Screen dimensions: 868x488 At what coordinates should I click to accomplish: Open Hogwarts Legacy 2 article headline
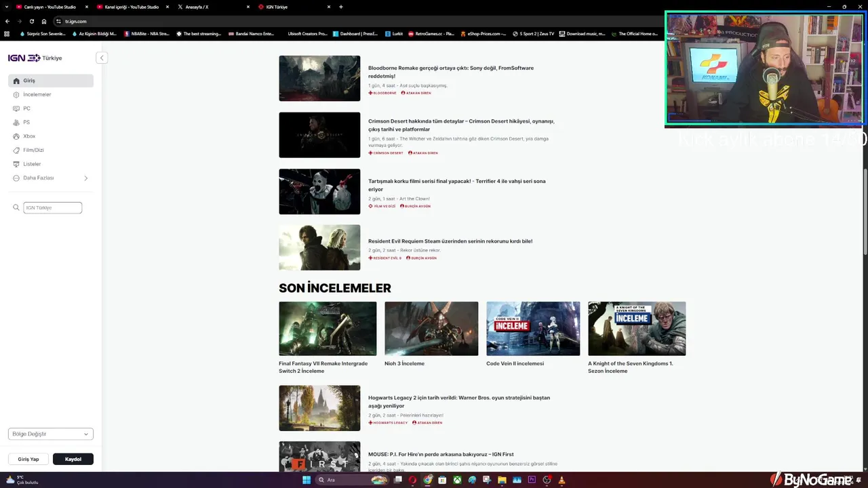(459, 402)
